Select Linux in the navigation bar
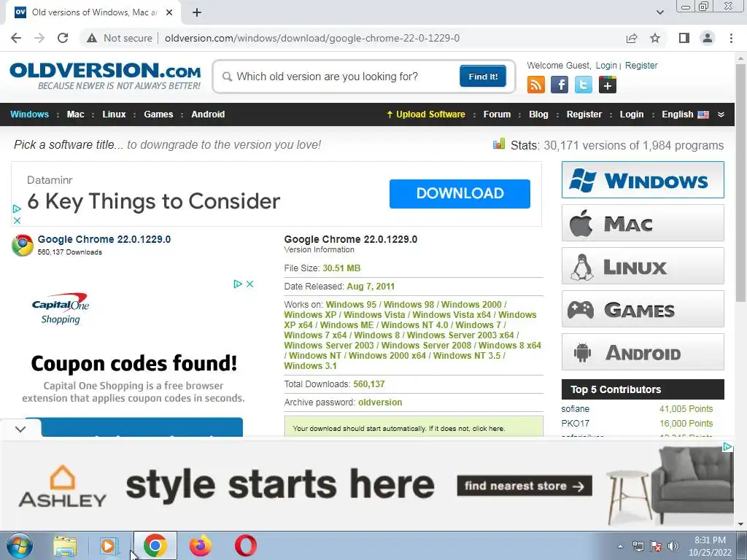 (x=114, y=114)
